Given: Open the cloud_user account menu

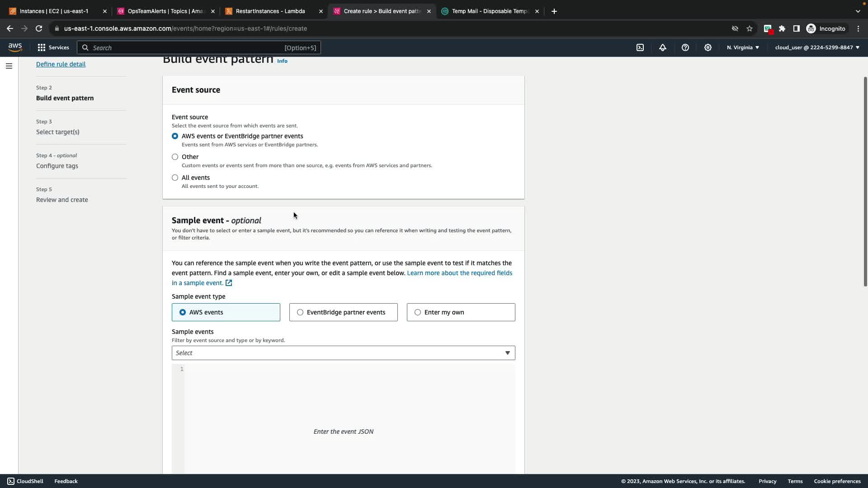Looking at the screenshot, I should [817, 47].
